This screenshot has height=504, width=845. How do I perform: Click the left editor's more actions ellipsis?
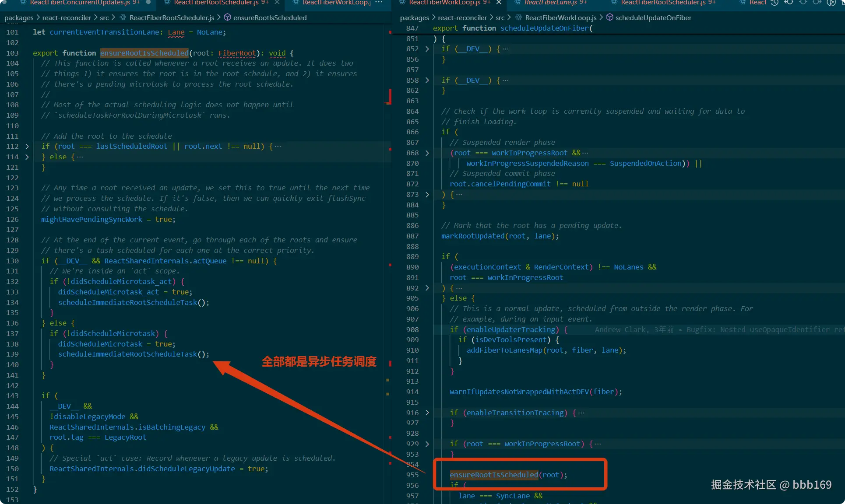point(379,3)
